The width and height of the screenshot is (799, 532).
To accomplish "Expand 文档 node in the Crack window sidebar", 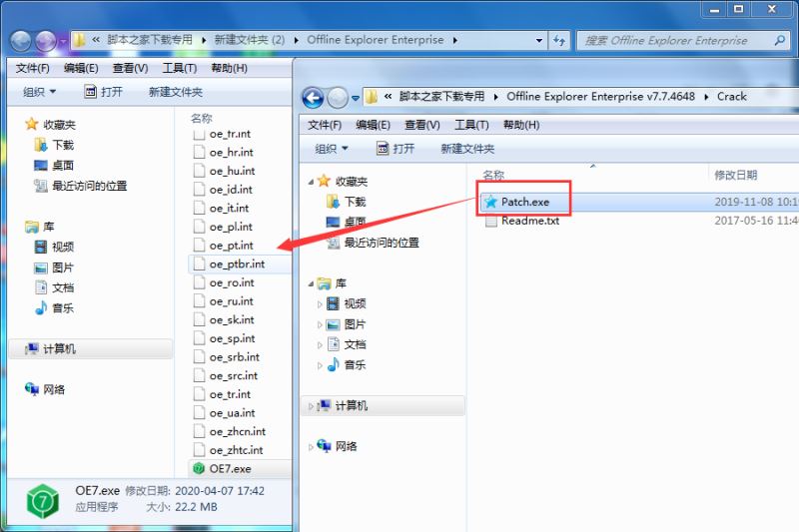I will pyautogui.click(x=320, y=345).
